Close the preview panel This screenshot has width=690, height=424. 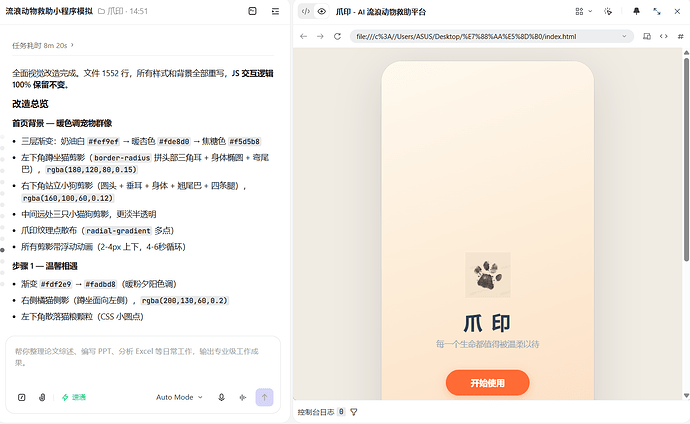[x=677, y=11]
